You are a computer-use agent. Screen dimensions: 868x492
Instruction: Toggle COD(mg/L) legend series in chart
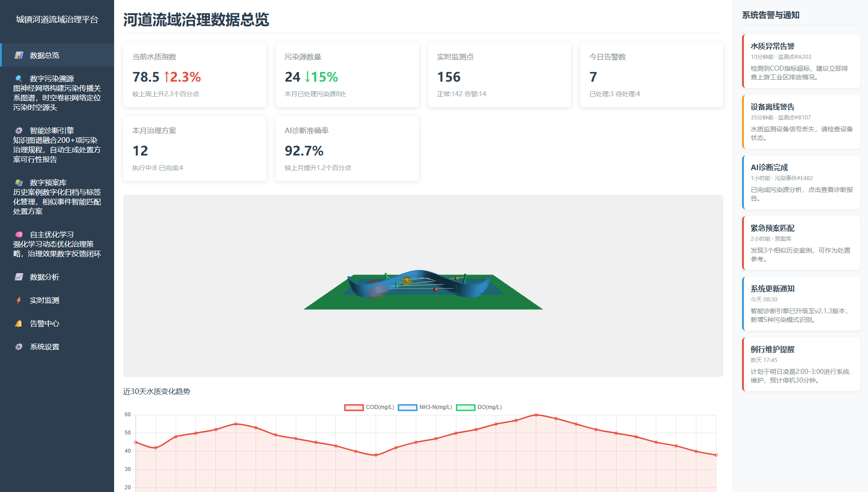pos(369,407)
